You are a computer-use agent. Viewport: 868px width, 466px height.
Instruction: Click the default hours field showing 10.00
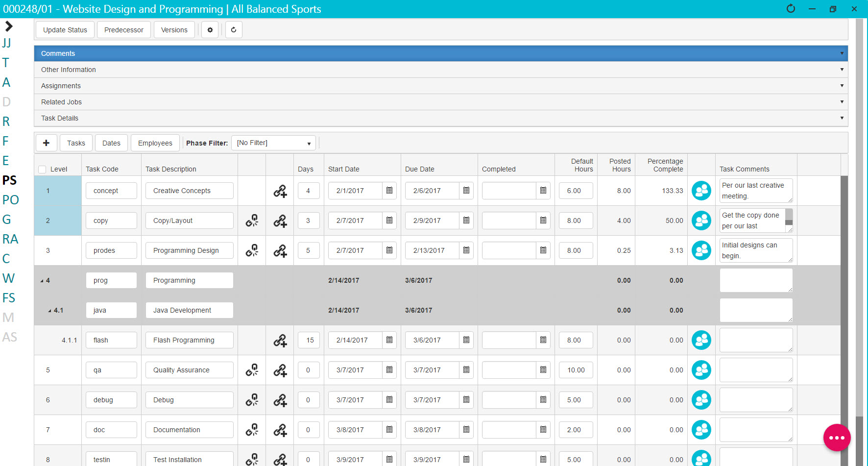(576, 370)
